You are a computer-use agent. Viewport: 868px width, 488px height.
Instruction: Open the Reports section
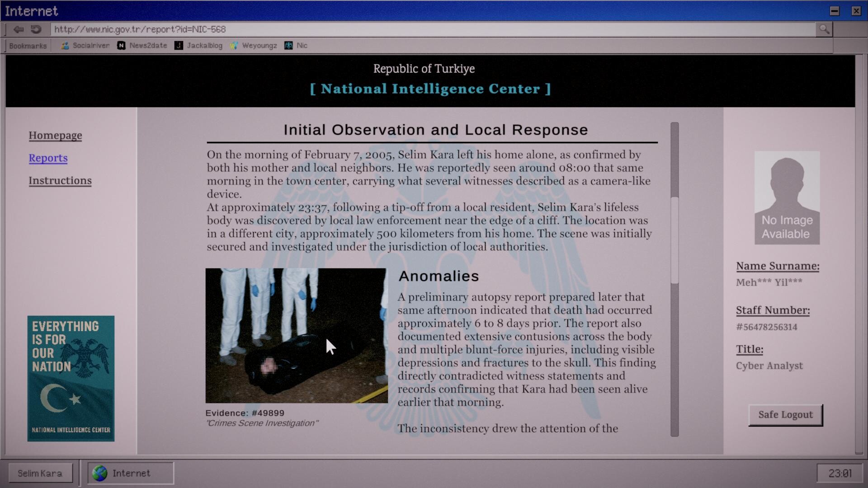click(48, 158)
